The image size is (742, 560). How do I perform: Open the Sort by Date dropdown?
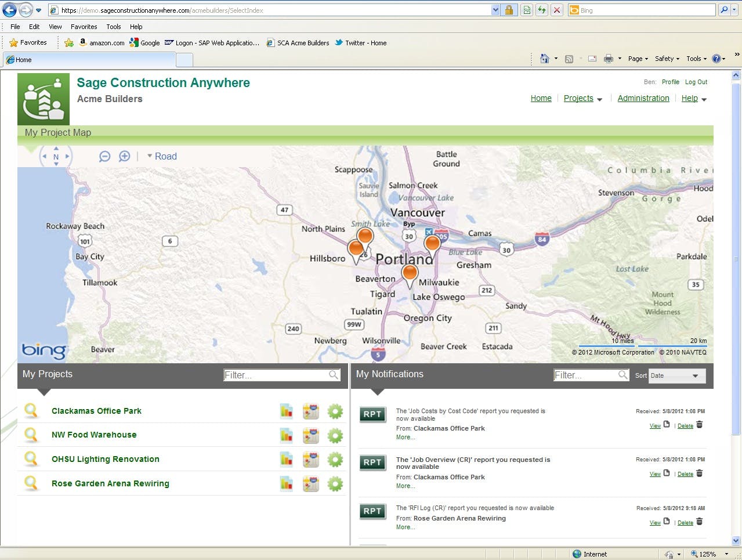pyautogui.click(x=676, y=376)
